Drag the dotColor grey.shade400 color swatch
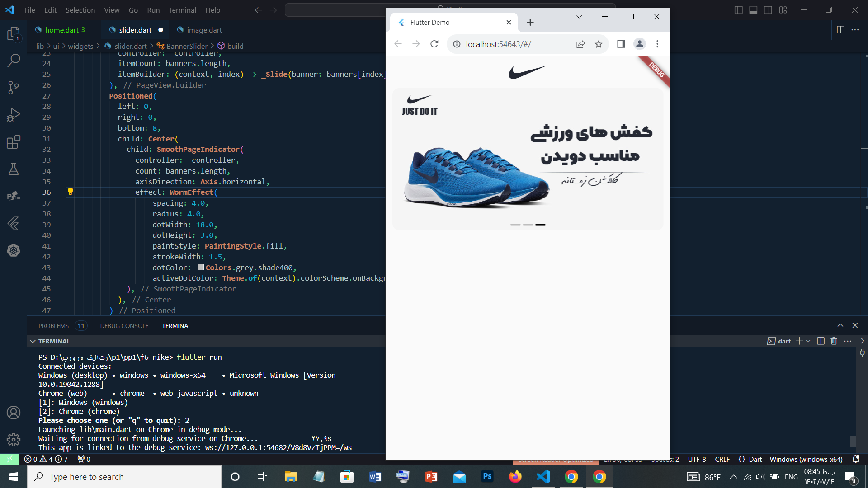The width and height of the screenshot is (868, 488). [x=200, y=267]
